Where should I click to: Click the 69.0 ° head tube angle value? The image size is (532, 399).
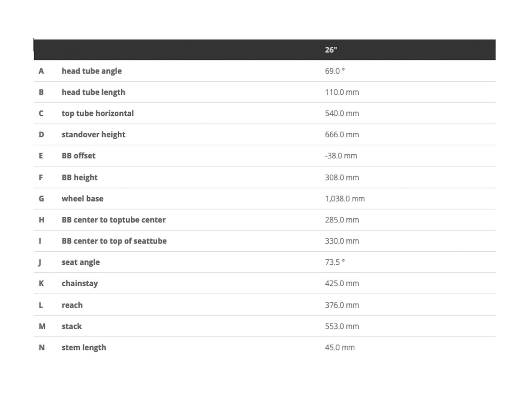(x=334, y=71)
